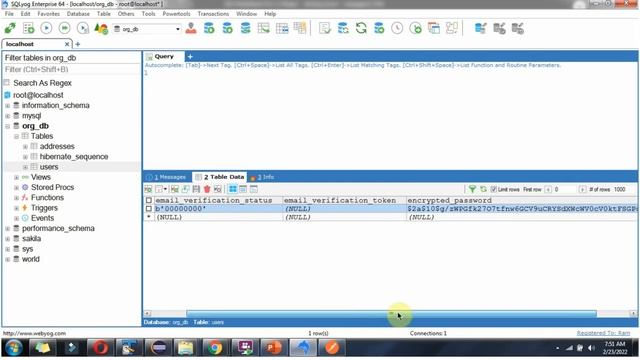This screenshot has width=640, height=360.
Task: Open the org_db database dropdown
Action: 178,29
